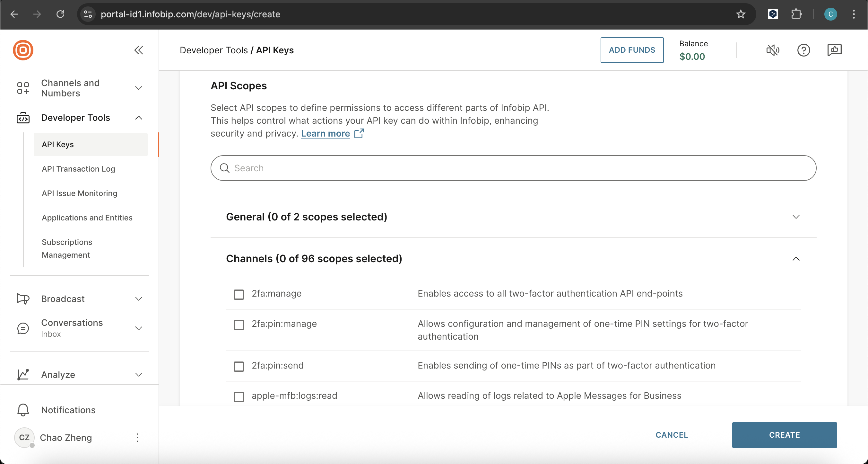This screenshot has height=464, width=868.
Task: Open the user options three-dot menu
Action: [137, 437]
